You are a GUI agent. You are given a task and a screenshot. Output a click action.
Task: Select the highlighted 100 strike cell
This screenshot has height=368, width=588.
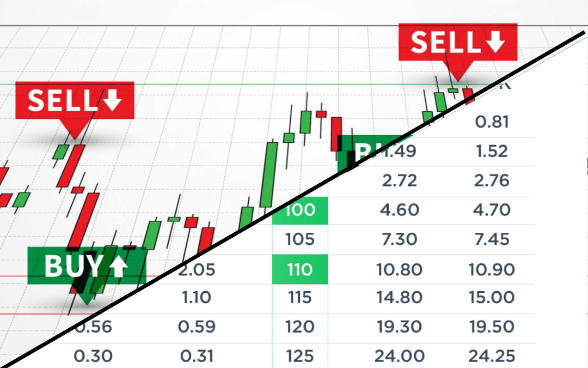click(x=301, y=210)
